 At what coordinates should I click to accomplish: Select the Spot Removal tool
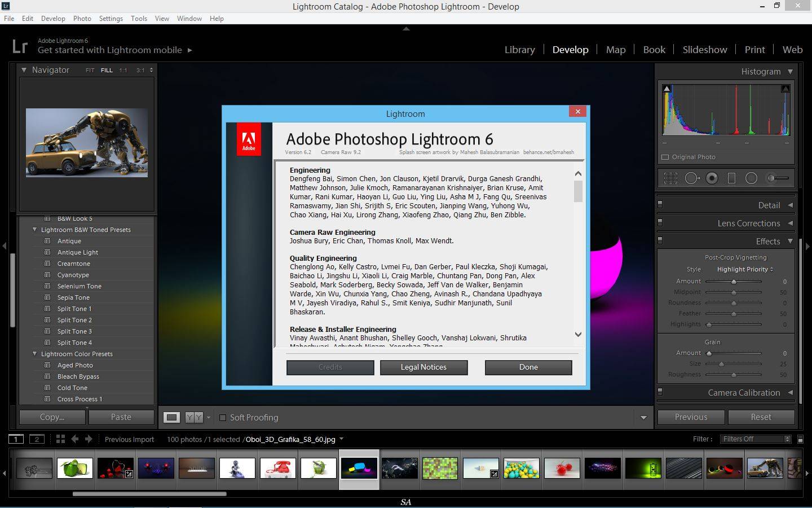pos(692,178)
